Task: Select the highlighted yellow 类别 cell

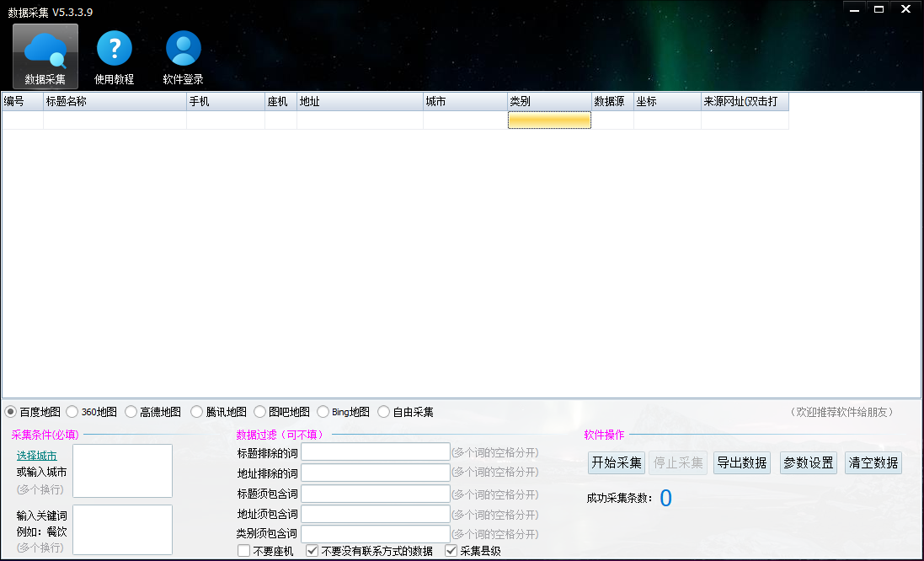Action: click(549, 120)
